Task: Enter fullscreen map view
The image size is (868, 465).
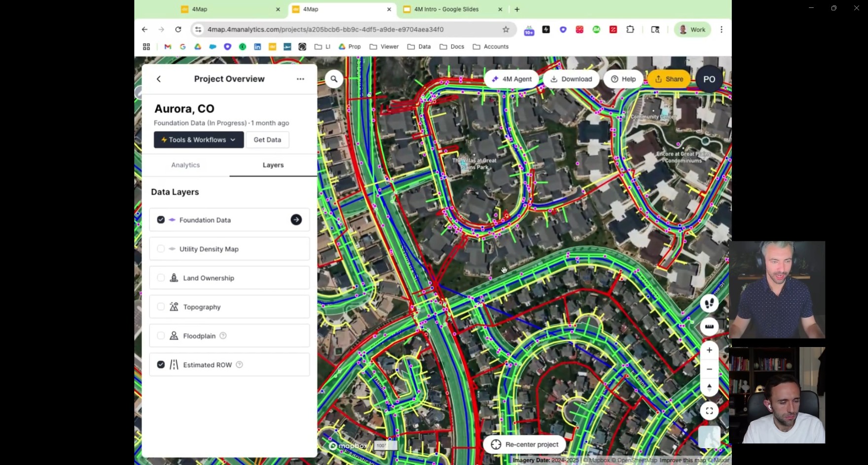Action: click(x=709, y=411)
